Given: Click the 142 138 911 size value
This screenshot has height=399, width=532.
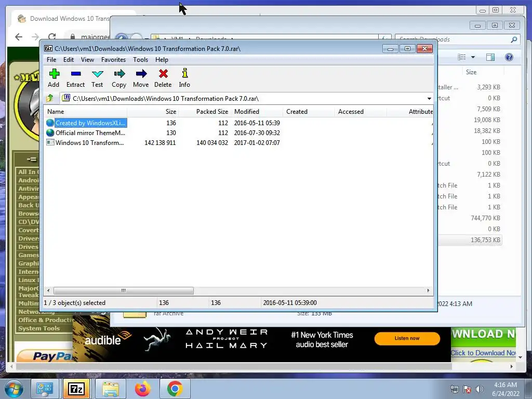Looking at the screenshot, I should [x=160, y=142].
